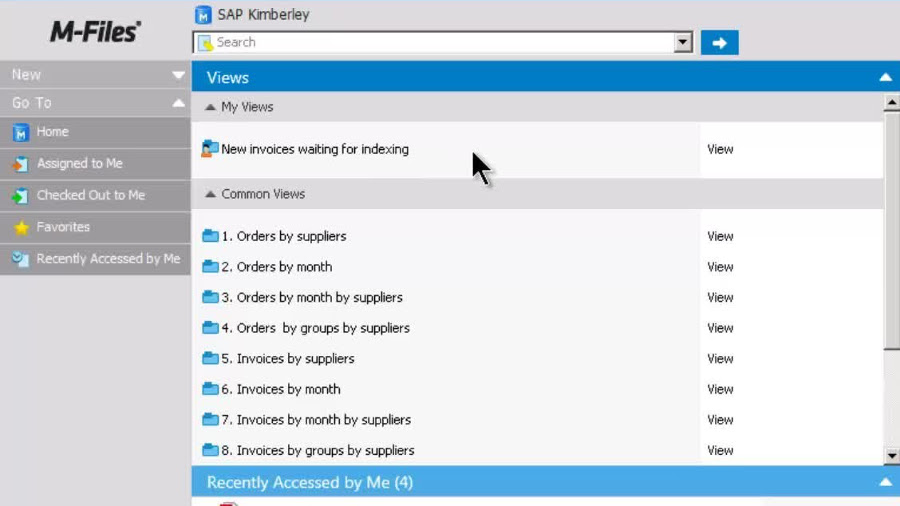Click scroll down arrow of views list
900x506 pixels.
point(891,456)
